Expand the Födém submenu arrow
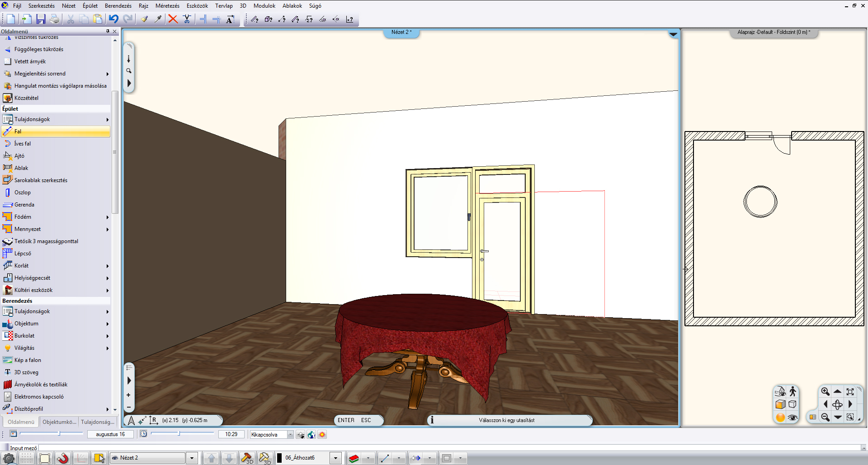The width and height of the screenshot is (868, 465). 108,217
